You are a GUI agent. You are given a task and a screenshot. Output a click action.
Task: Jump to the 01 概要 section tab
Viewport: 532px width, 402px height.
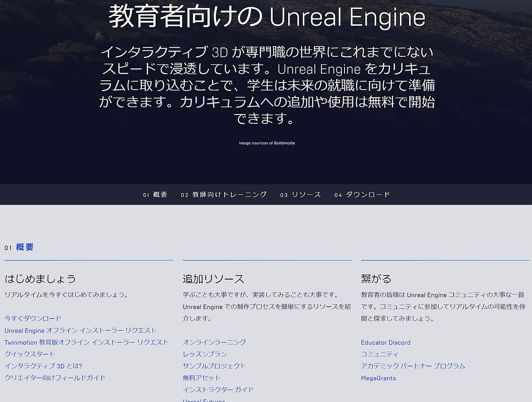click(x=155, y=194)
